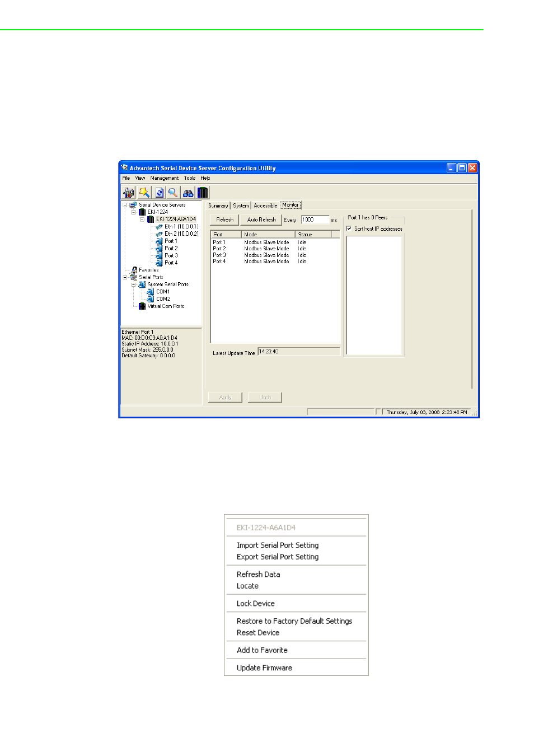
Task: Click the COM1 port icon
Action: coord(151,292)
